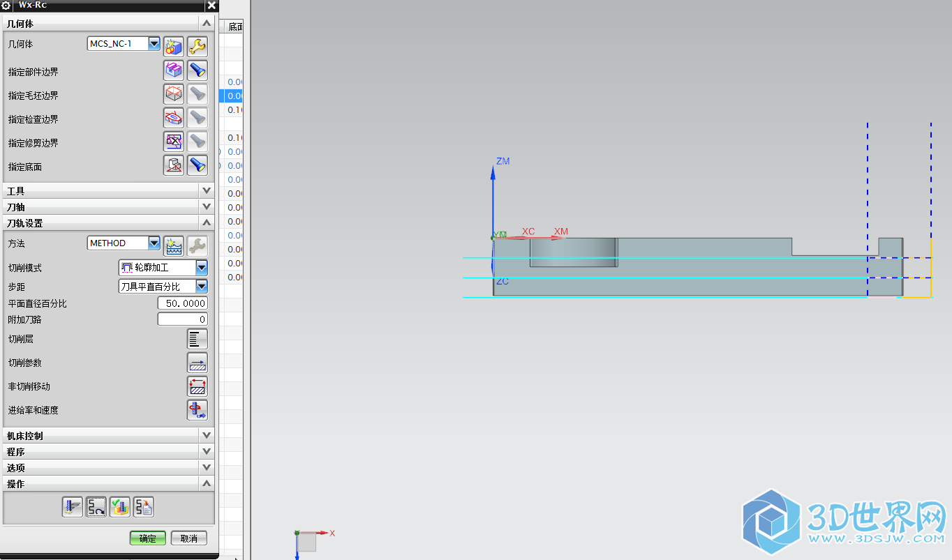The image size is (952, 560).
Task: Show 指定部件边界 with the flashlight icon
Action: pyautogui.click(x=198, y=70)
